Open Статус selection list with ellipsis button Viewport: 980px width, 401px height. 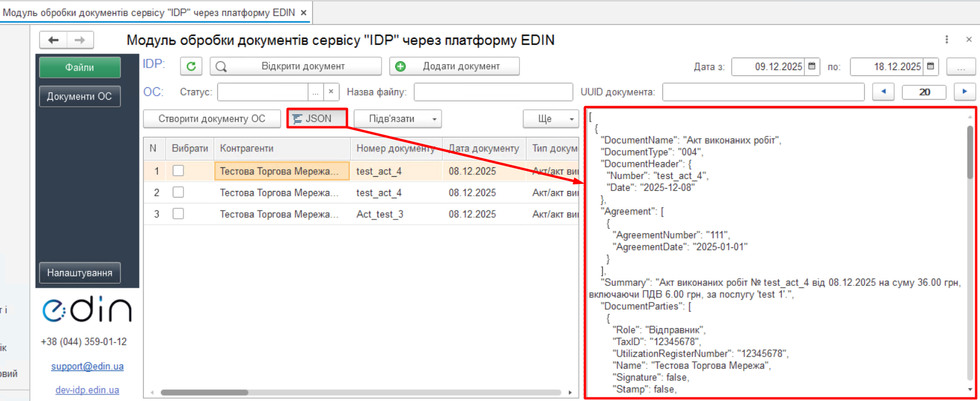tap(316, 92)
